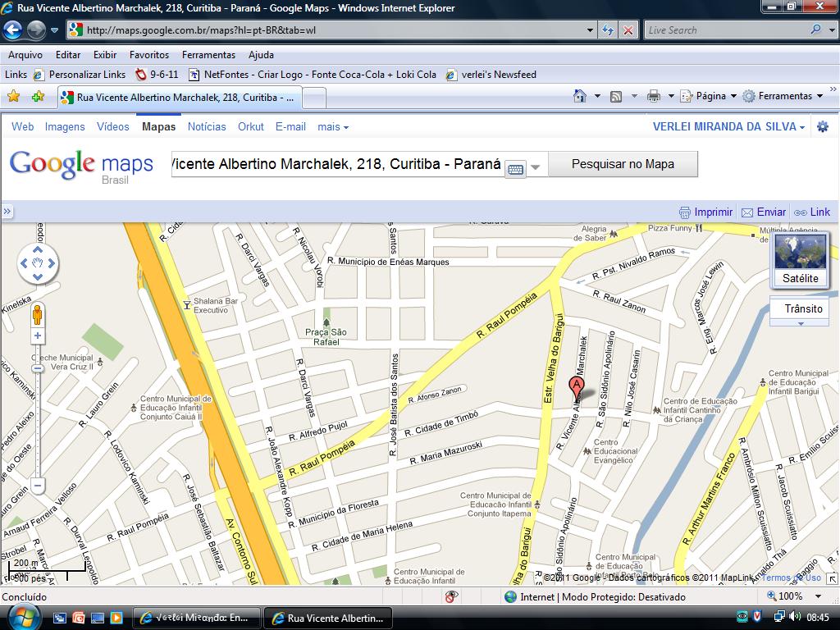
Task: Zoom in with the plus button
Action: point(38,336)
